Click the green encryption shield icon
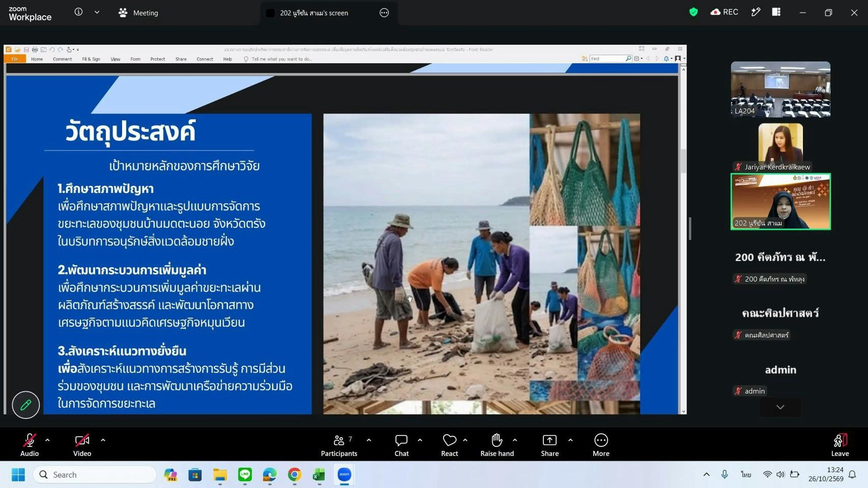Image resolution: width=868 pixels, height=488 pixels. click(x=693, y=12)
